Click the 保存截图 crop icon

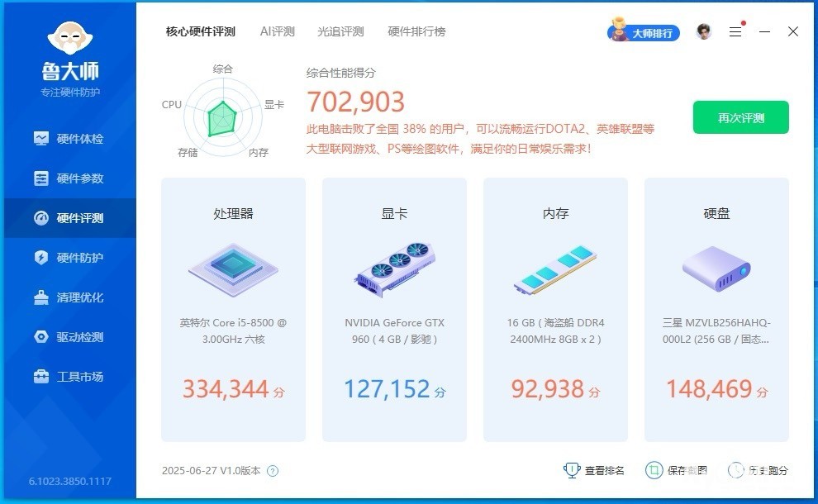pyautogui.click(x=654, y=470)
